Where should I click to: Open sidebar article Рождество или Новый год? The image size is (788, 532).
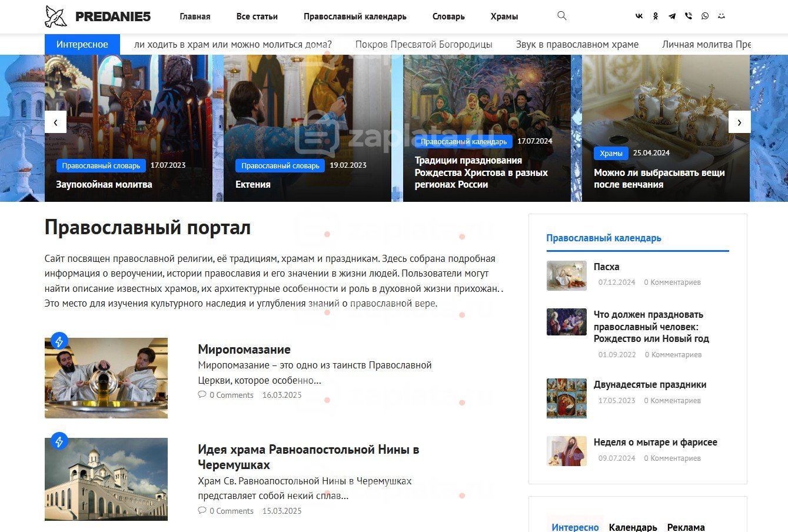click(651, 327)
